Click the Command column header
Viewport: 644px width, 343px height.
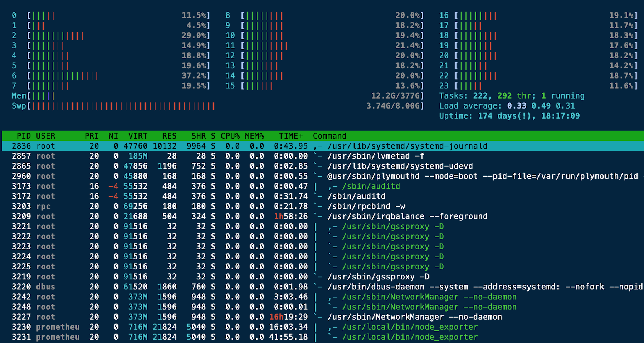click(330, 136)
